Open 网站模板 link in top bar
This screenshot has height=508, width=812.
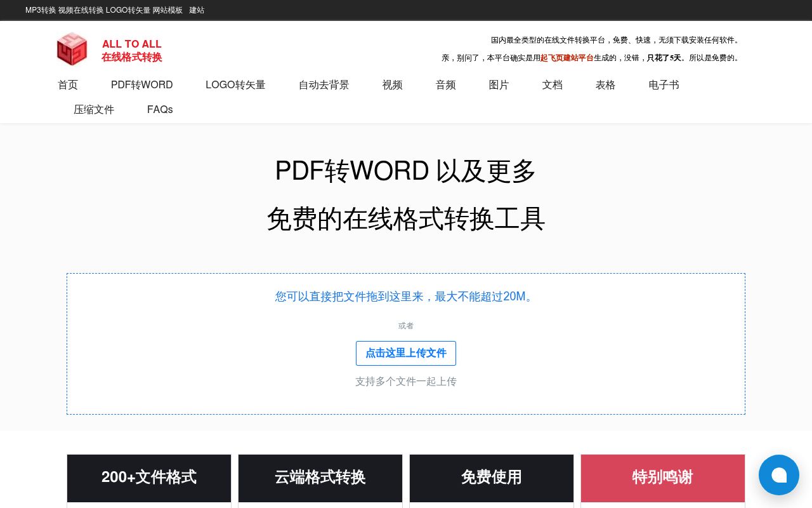pyautogui.click(x=167, y=10)
